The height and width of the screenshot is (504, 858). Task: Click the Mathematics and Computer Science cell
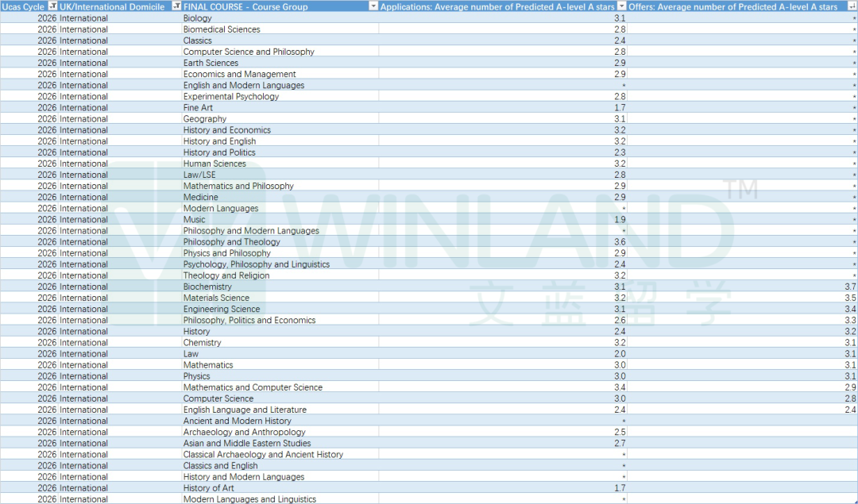tap(280, 387)
